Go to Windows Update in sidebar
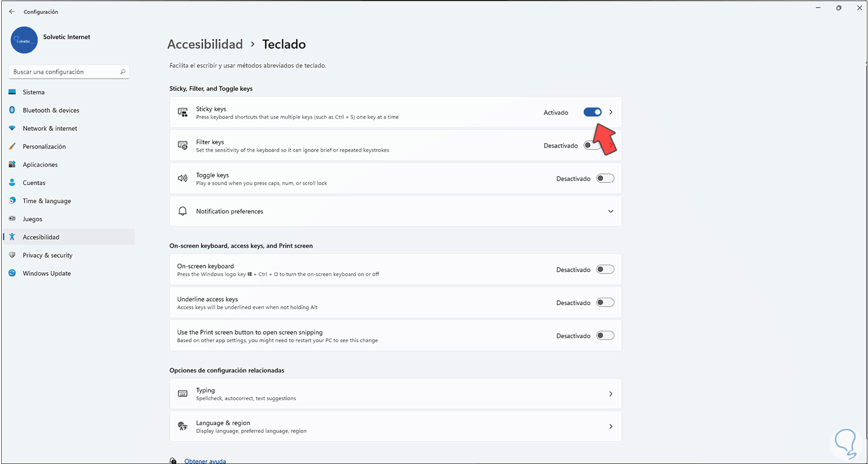Screen dimensions: 868x464 point(46,273)
